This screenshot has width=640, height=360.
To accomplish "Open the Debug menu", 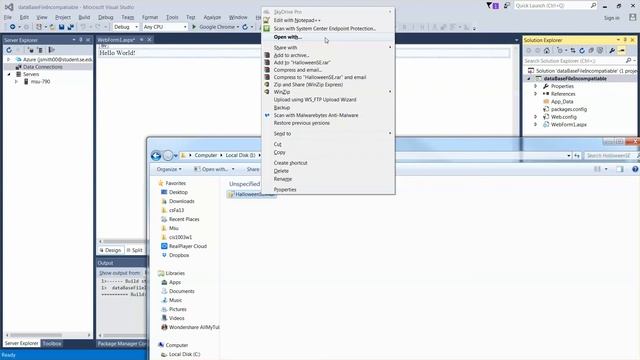I will pyautogui.click(x=106, y=17).
